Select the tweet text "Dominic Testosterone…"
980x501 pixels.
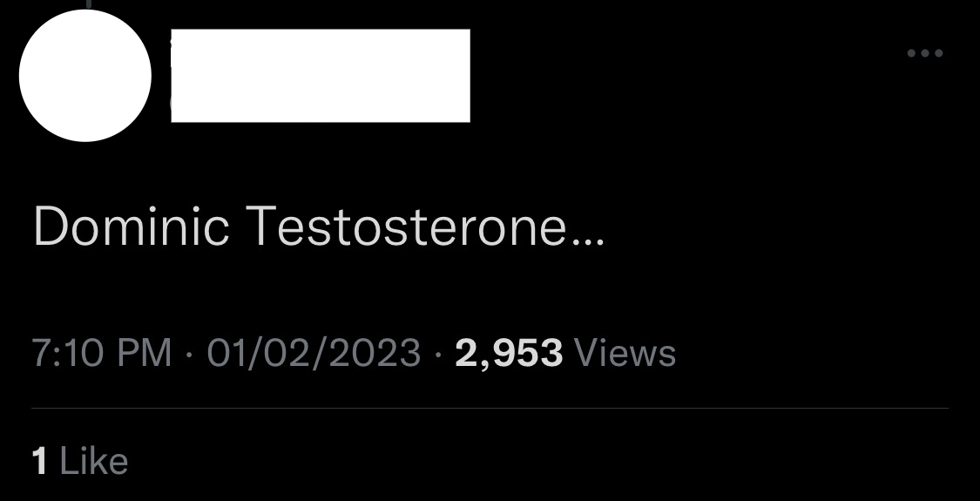[319, 226]
